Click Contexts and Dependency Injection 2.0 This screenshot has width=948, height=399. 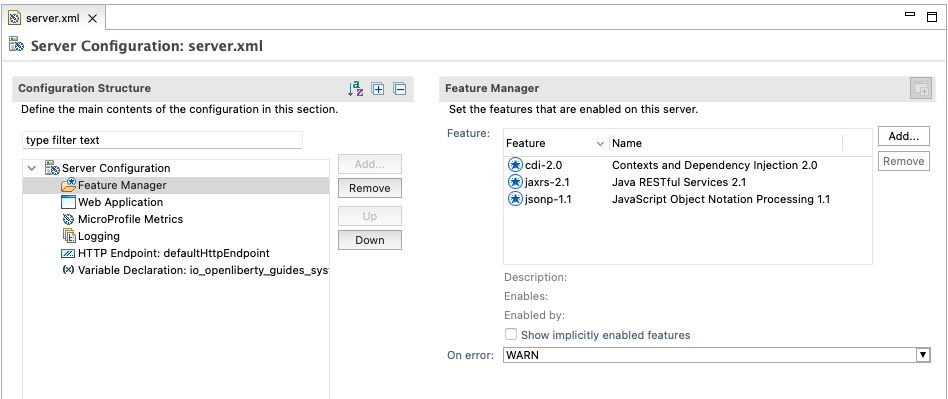(x=715, y=165)
